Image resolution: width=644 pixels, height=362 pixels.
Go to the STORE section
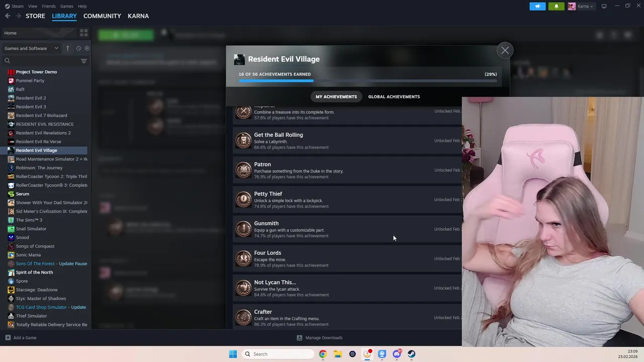coord(35,16)
